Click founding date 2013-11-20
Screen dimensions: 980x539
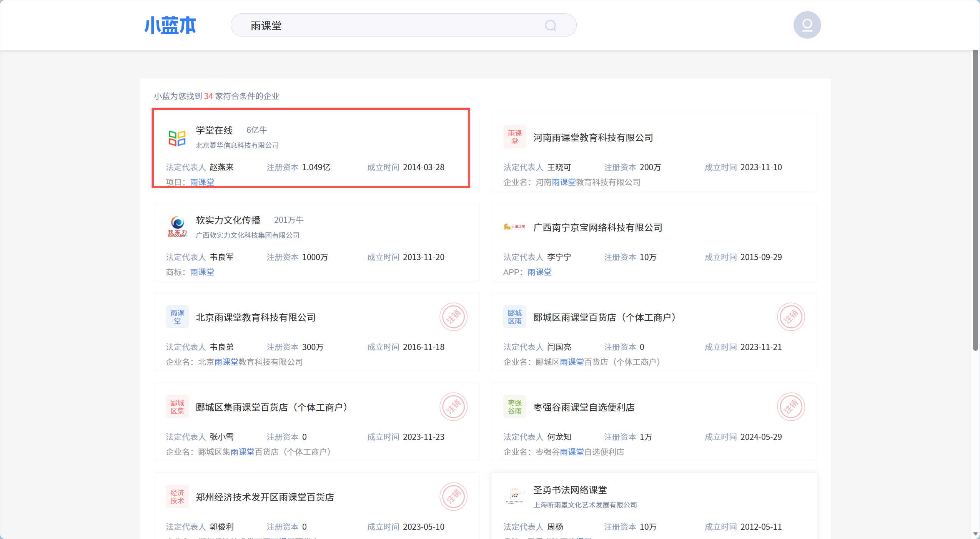click(424, 257)
